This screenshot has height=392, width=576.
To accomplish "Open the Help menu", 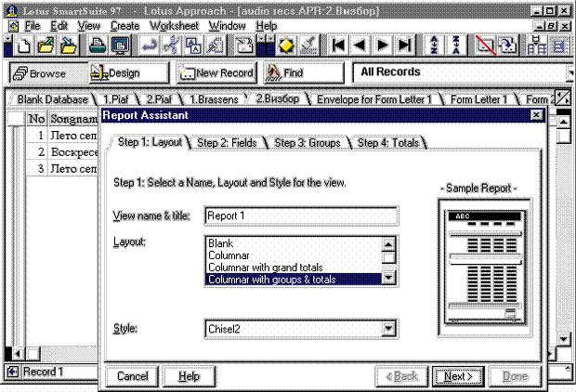I will click(267, 26).
